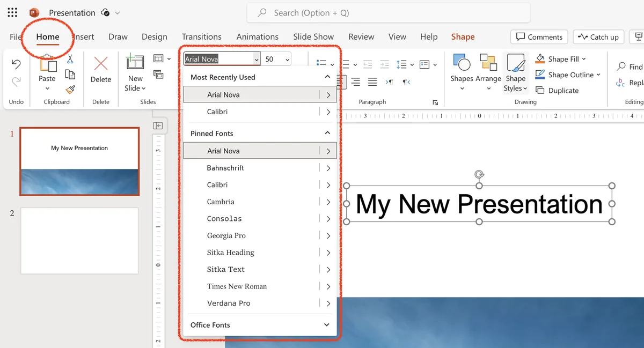644x348 pixels.
Task: Open the font name dropdown arrow
Action: pos(257,60)
